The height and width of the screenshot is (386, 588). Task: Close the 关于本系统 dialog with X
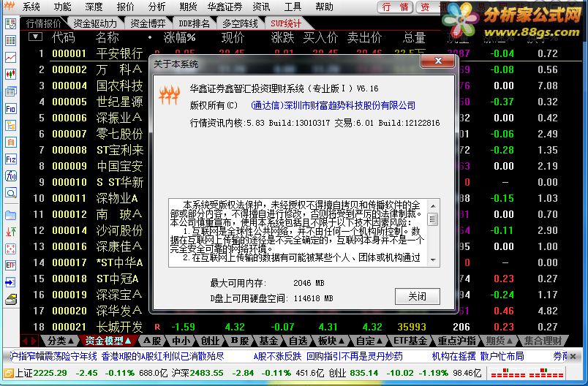click(438, 61)
